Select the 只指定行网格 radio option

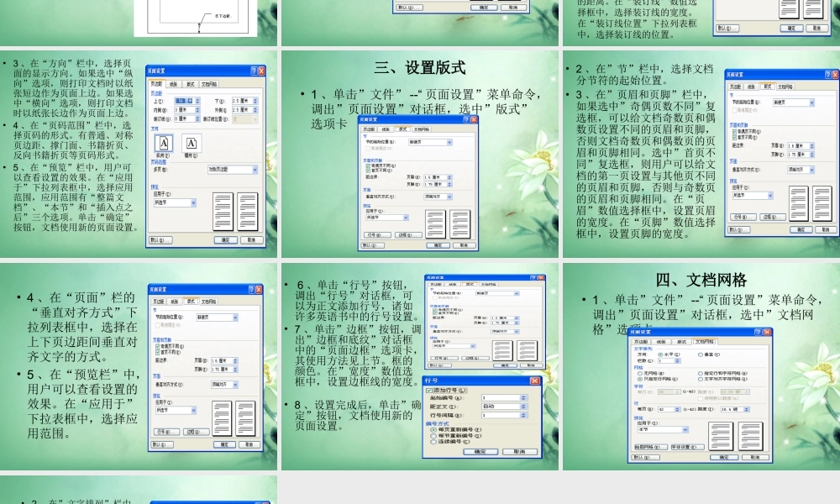[639, 379]
